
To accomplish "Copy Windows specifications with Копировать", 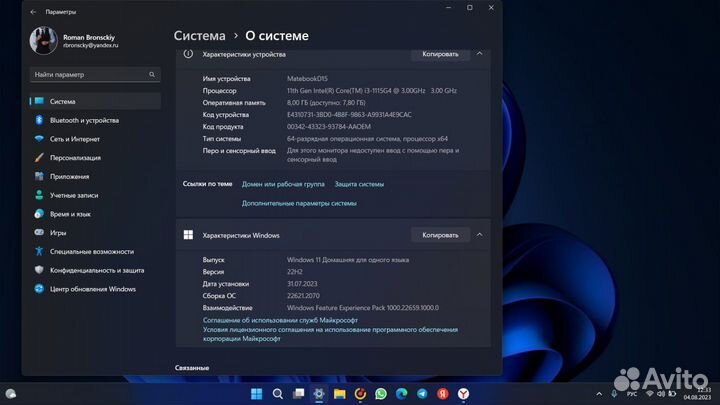I will tap(440, 235).
